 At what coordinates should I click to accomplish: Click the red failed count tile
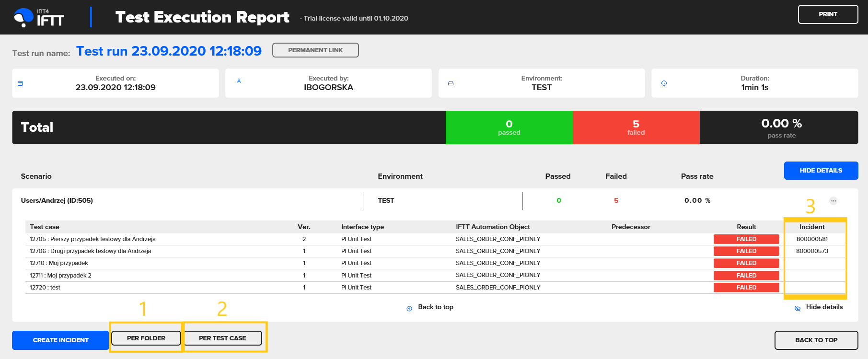(x=636, y=127)
